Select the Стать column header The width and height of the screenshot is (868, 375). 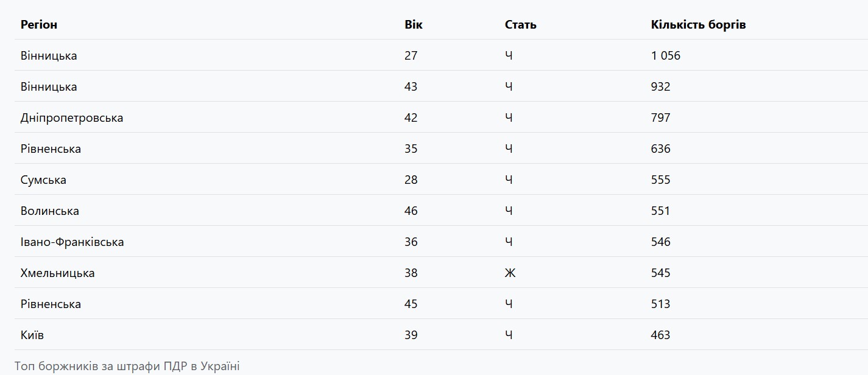[x=520, y=25]
